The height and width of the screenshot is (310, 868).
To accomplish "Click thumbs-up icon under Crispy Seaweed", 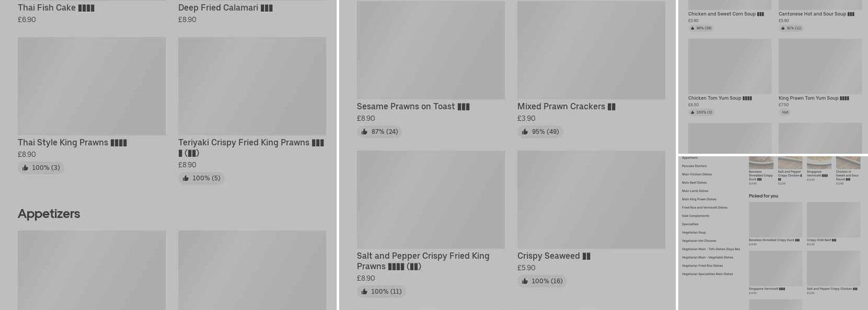I will 525,281.
